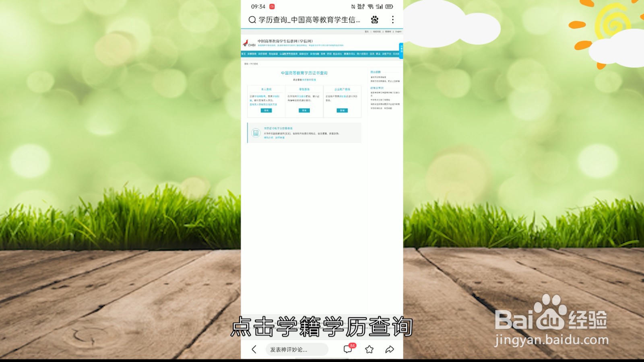
Task: Click 查询 button under 本人查询
Action: [266, 110]
